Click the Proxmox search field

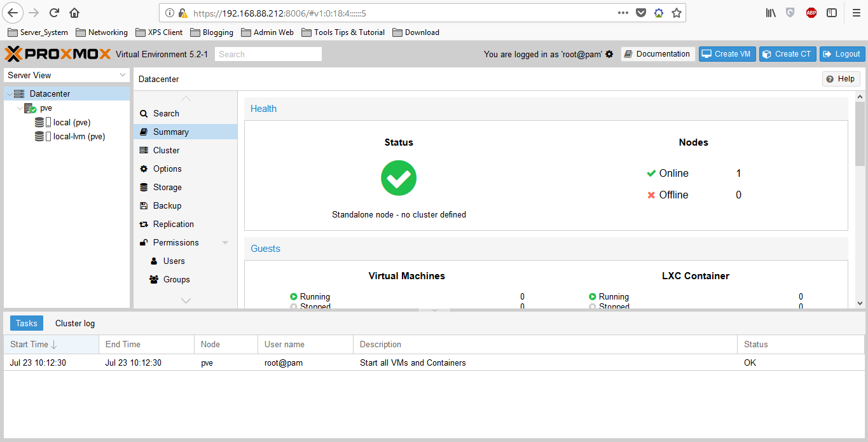click(x=268, y=54)
